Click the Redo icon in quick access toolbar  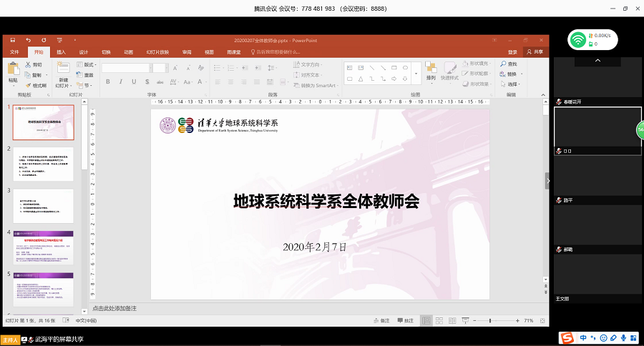click(x=44, y=40)
